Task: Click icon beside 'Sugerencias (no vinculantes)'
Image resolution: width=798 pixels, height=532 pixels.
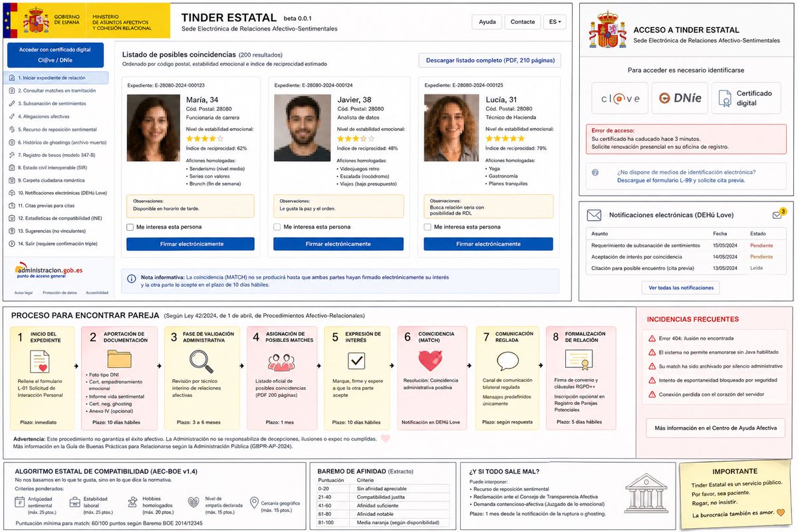Action: point(11,231)
